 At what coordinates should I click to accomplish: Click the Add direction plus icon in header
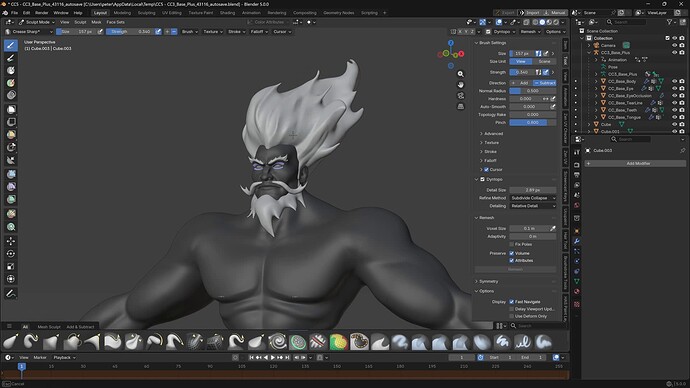[167, 32]
